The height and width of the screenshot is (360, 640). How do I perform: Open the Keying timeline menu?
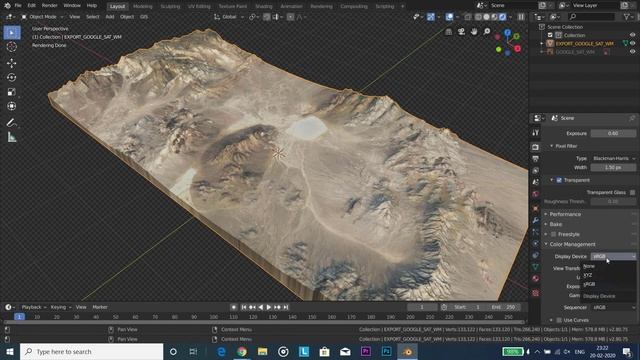[x=60, y=307]
